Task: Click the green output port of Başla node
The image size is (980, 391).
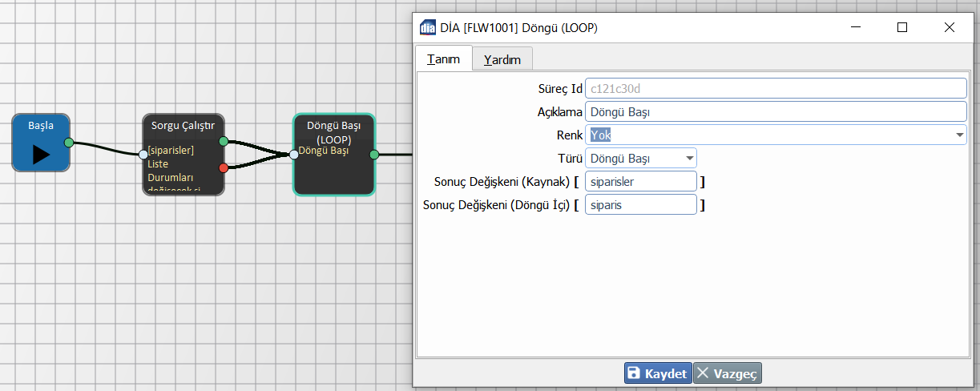Action: pyautogui.click(x=69, y=143)
